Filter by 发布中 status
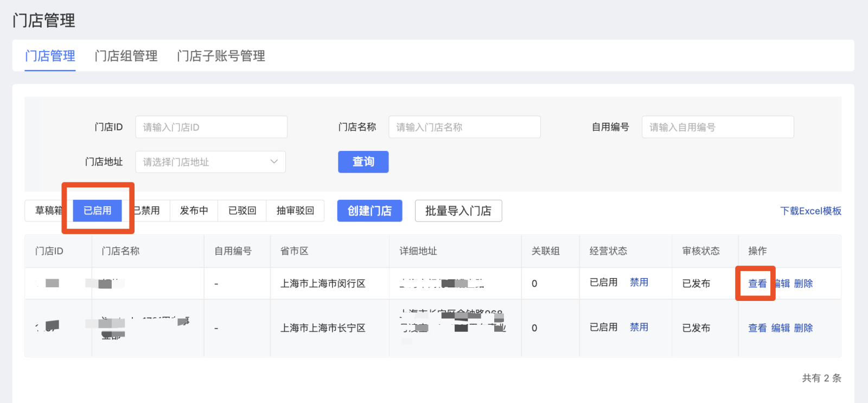This screenshot has width=868, height=403. tap(194, 211)
